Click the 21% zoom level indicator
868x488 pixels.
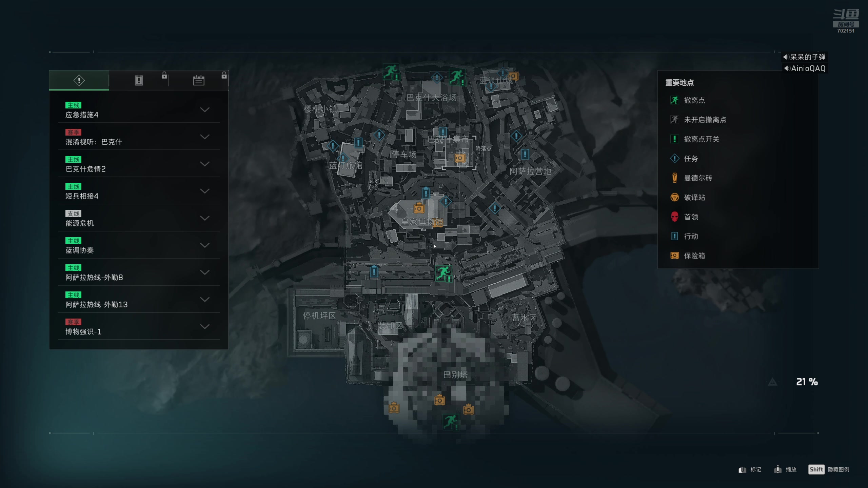[807, 382]
